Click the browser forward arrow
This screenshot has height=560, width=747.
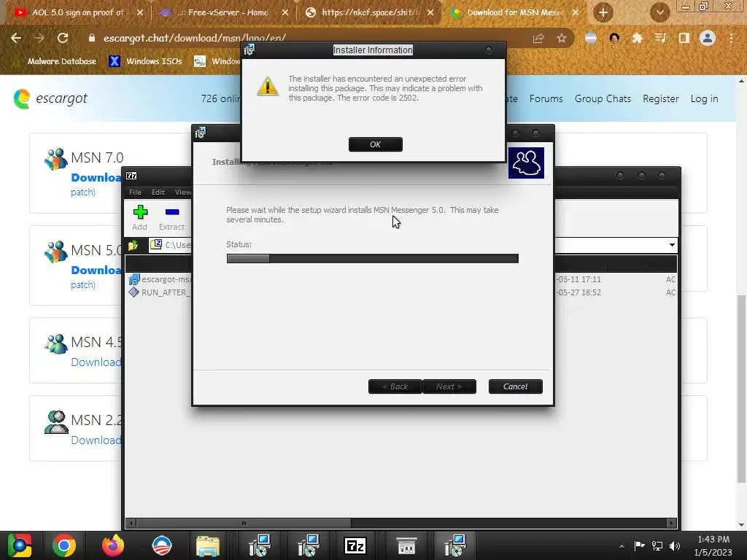[39, 38]
